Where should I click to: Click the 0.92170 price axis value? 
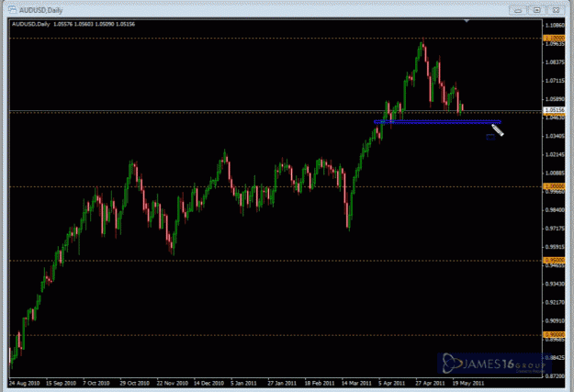coord(555,302)
